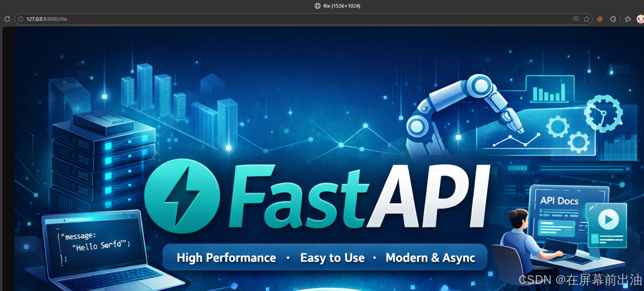Focus the address bar showing 127.0.0.1:8000/file
This screenshot has height=291, width=644.
[303, 19]
